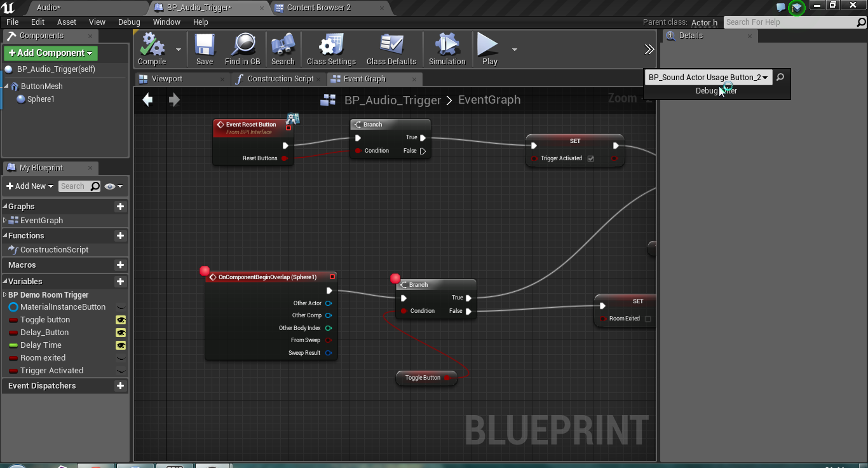Toggle visibility eye for Delay_Button variable
The height and width of the screenshot is (468, 868).
[121, 333]
